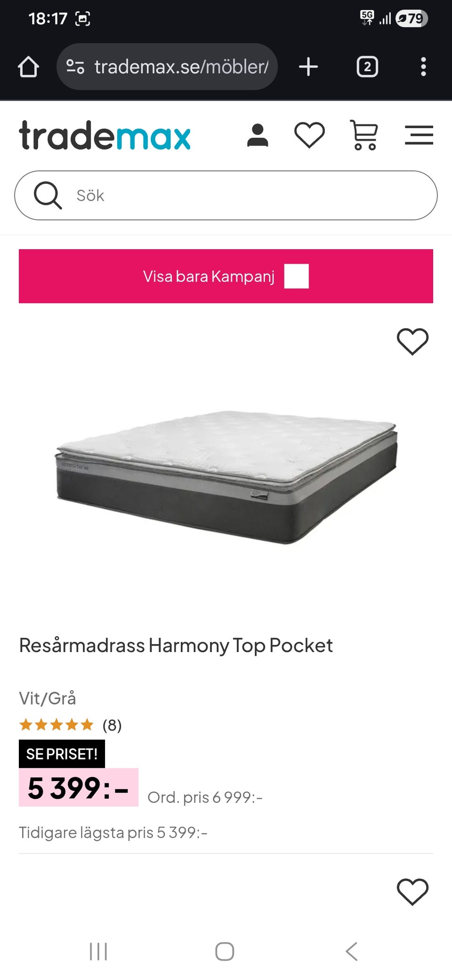Click the search magnifier icon
This screenshot has height=980, width=452.
(x=48, y=195)
